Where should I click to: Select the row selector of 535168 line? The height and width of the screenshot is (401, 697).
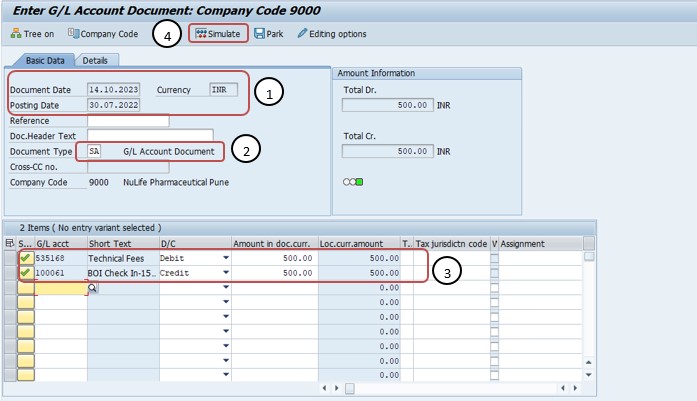[x=10, y=258]
